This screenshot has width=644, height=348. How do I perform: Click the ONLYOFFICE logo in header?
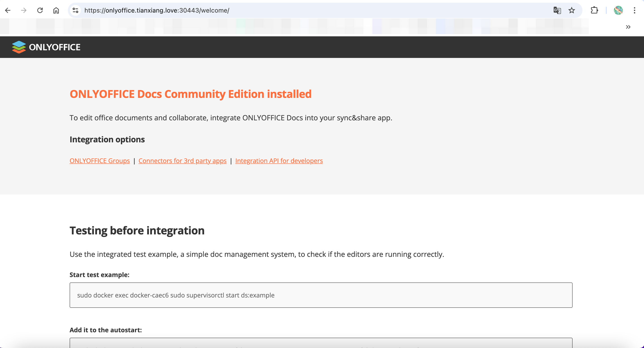tap(46, 47)
